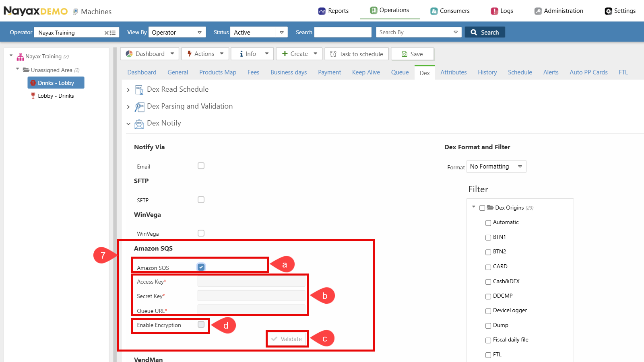Image resolution: width=644 pixels, height=362 pixels.
Task: Click the Lobby - Drinks machine icon
Action: 33,96
